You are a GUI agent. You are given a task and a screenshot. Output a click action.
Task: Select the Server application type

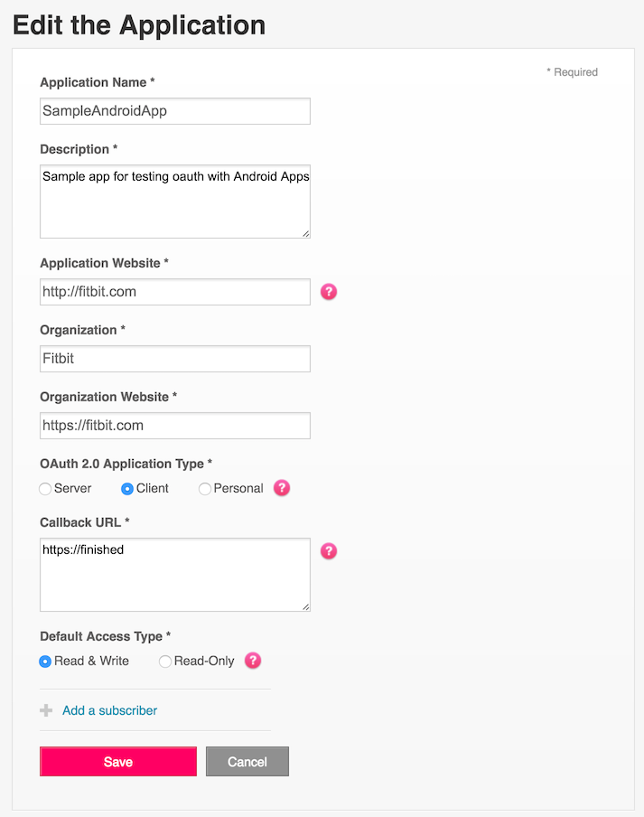[x=45, y=488]
